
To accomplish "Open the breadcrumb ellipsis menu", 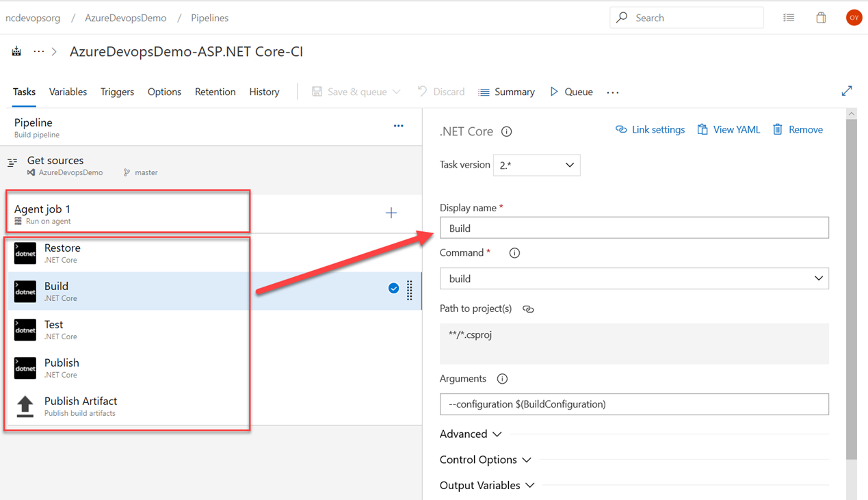I will coord(38,51).
